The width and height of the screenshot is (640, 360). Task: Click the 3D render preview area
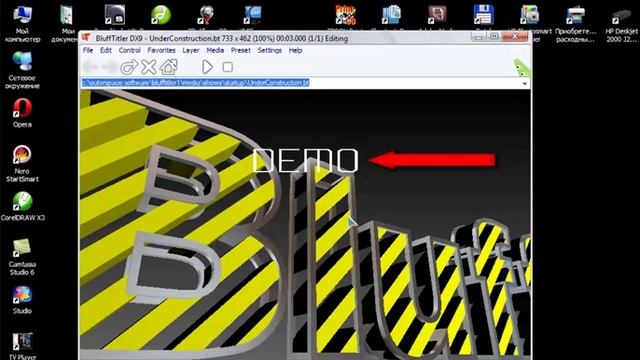coord(305,224)
